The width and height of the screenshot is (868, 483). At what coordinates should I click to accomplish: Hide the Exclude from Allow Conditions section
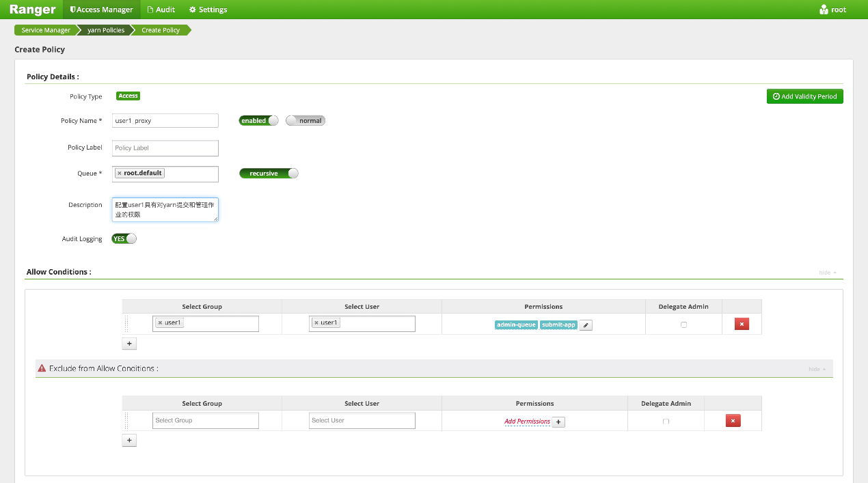[x=817, y=369]
